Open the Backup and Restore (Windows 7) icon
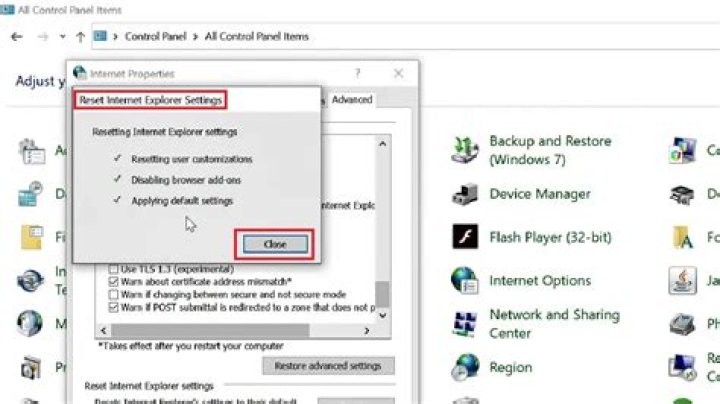This screenshot has width=720, height=404. [x=465, y=150]
